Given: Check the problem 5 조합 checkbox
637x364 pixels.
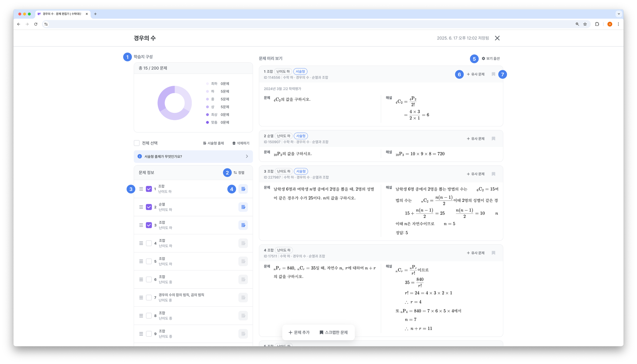Looking at the screenshot, I should [x=149, y=261].
